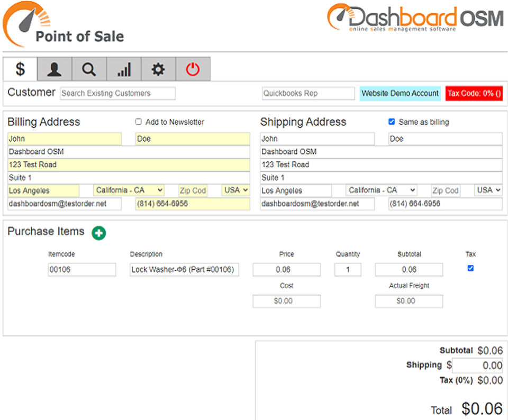Click billing Suite 1 field
Viewport: 508px width, 420px height.
coord(129,177)
